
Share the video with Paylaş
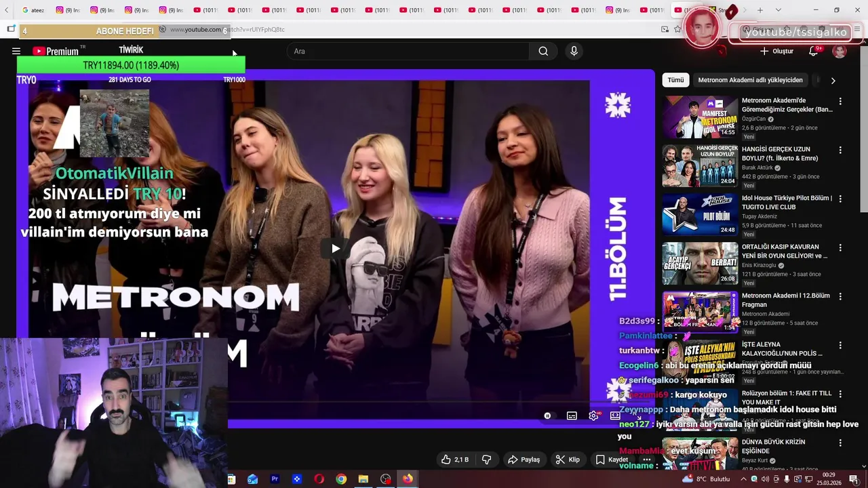click(x=524, y=460)
